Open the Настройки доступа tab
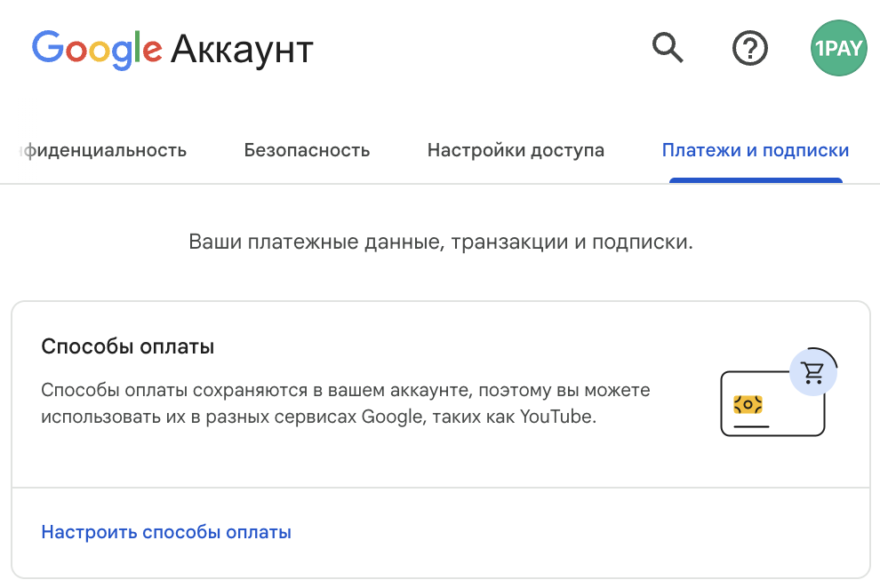 (x=516, y=150)
